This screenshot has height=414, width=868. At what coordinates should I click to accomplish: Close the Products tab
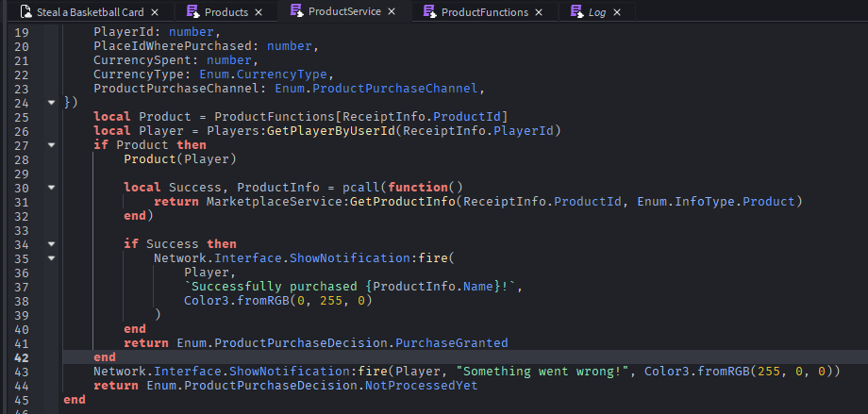(x=258, y=12)
